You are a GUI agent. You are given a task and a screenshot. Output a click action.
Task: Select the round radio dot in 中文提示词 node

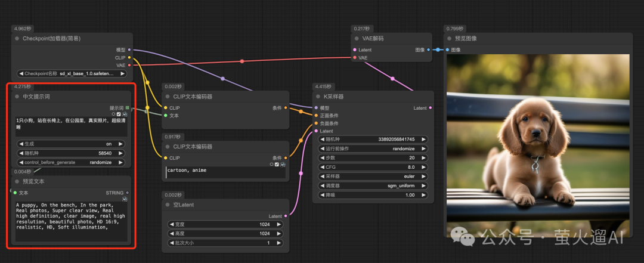point(113,114)
